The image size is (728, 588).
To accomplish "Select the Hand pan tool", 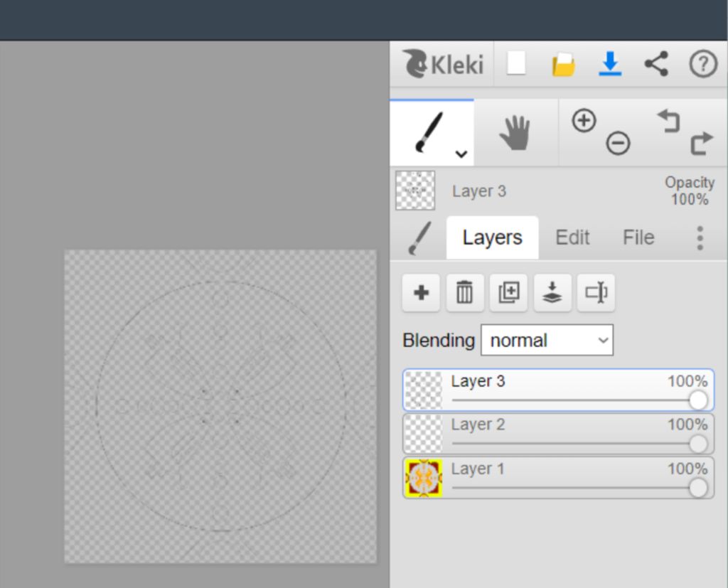I will tap(515, 133).
